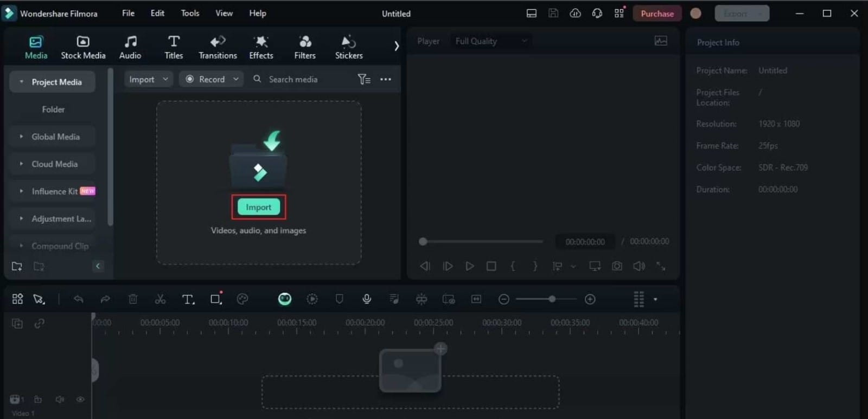The width and height of the screenshot is (868, 419).
Task: Toggle Video 1 track visibility eye
Action: coord(80,399)
